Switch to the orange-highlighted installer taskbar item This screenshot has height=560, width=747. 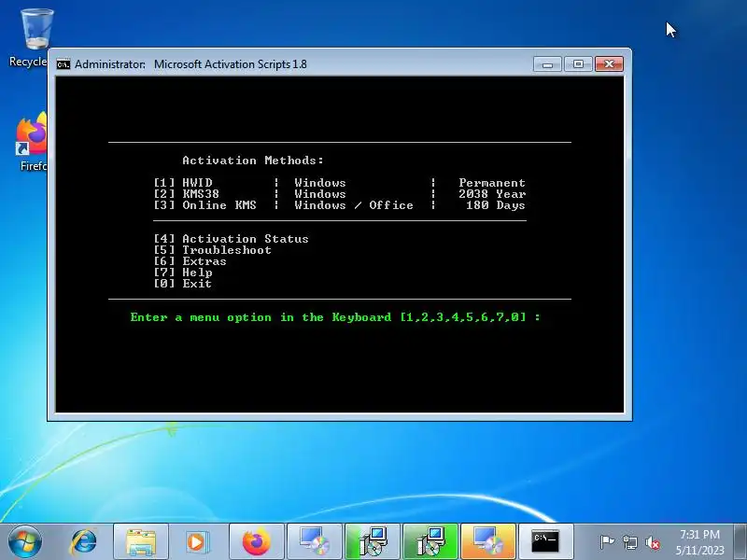point(488,542)
